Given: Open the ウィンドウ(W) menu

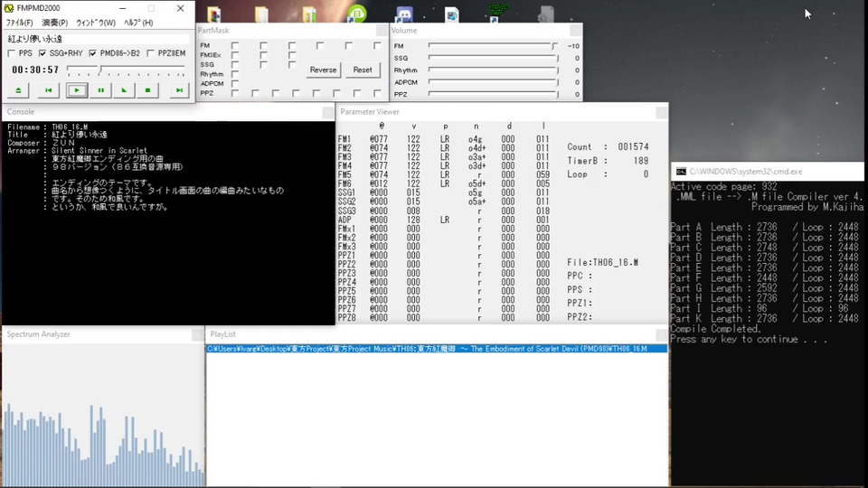Looking at the screenshot, I should (96, 23).
